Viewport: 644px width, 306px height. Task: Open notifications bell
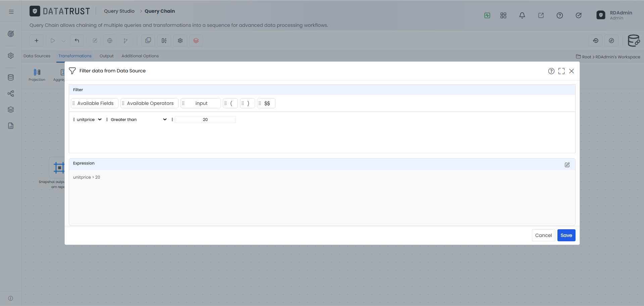522,15
